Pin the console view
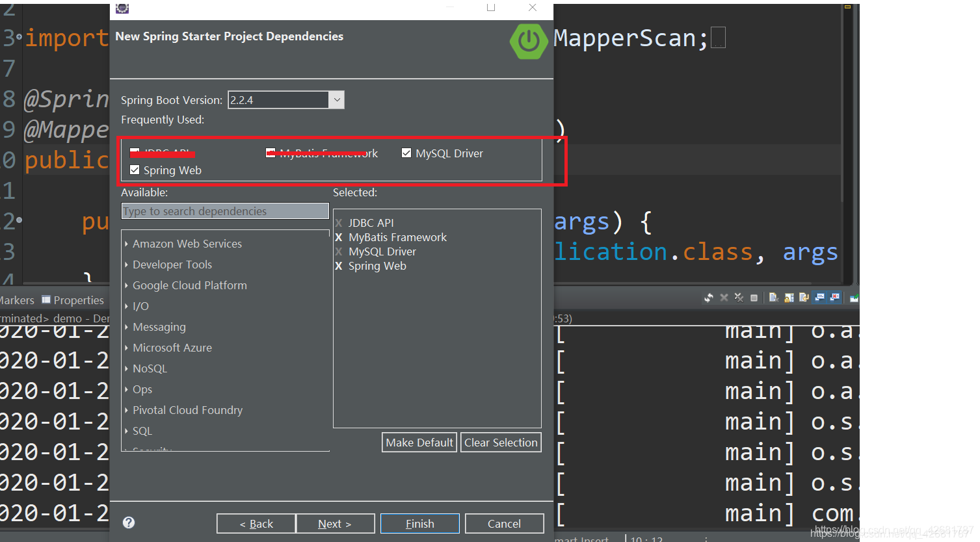Image resolution: width=980 pixels, height=542 pixels. pyautogui.click(x=854, y=298)
